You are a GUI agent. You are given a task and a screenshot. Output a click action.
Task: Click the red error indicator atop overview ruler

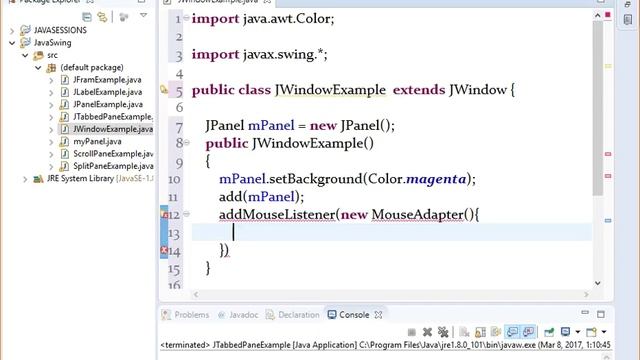608,15
